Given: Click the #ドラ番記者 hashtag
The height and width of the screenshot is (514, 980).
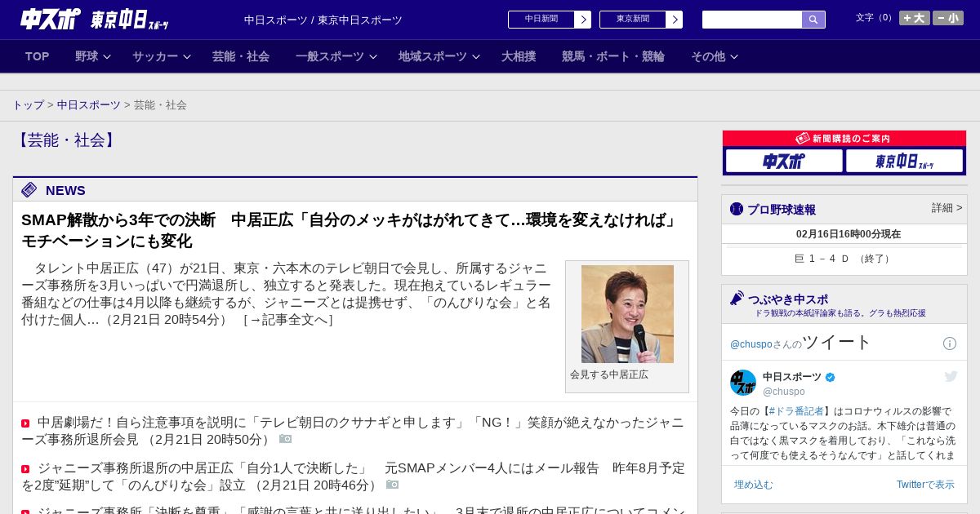Looking at the screenshot, I should (x=796, y=411).
